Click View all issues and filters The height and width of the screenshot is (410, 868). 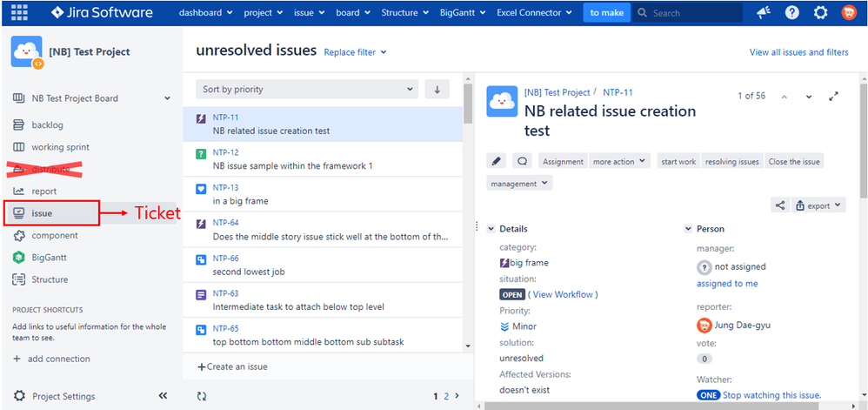[x=798, y=52]
